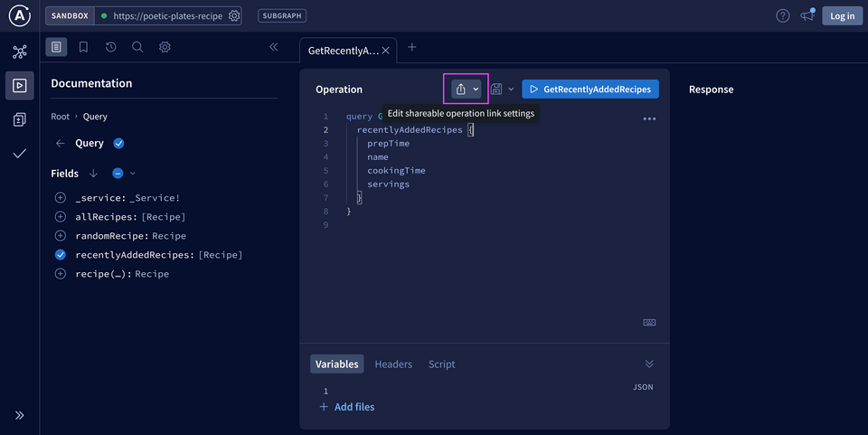Open the announcements megaphone icon

click(807, 15)
